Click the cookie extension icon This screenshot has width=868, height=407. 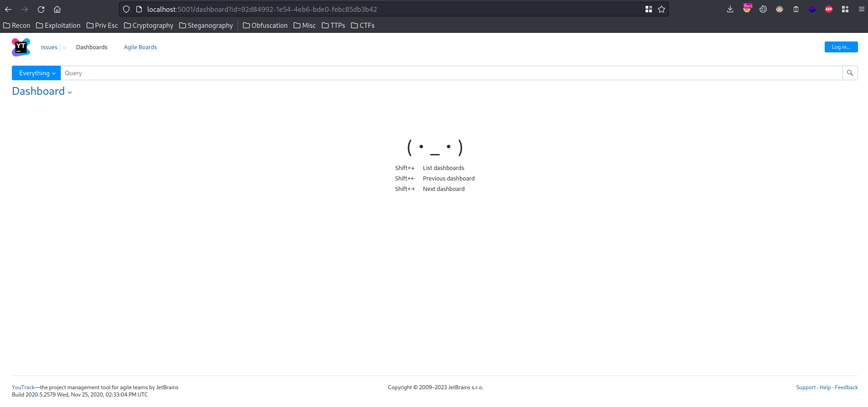pyautogui.click(x=763, y=9)
